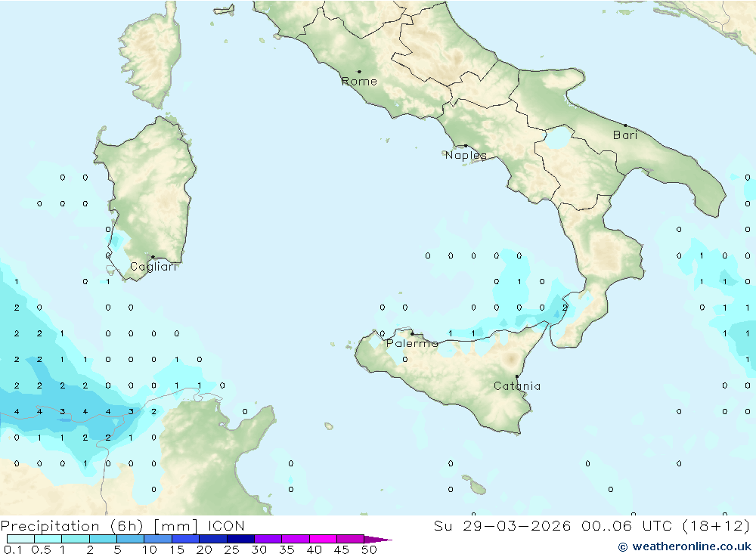
Task: Select the 5–10 mm legend color
Action: 131,539
